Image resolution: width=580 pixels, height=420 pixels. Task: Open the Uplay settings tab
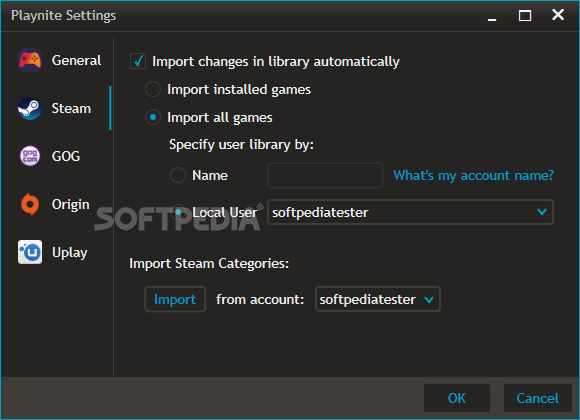click(53, 252)
